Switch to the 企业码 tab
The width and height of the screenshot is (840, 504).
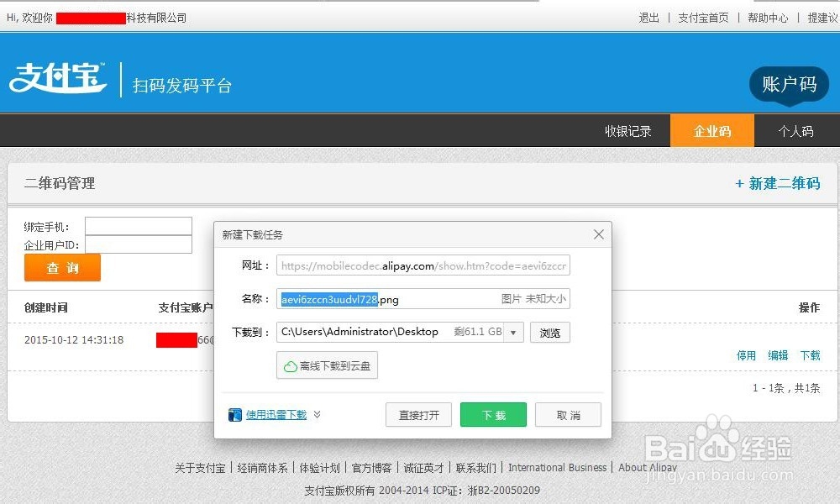712,131
